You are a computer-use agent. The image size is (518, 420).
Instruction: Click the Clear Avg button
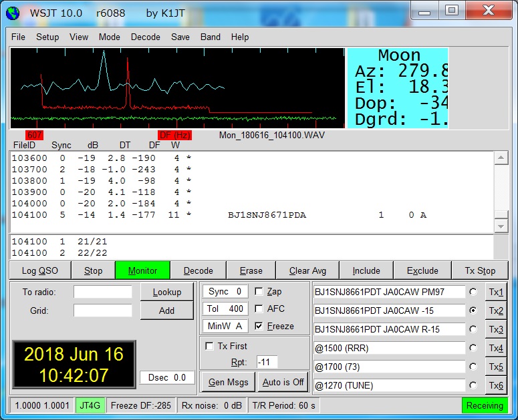tap(307, 270)
